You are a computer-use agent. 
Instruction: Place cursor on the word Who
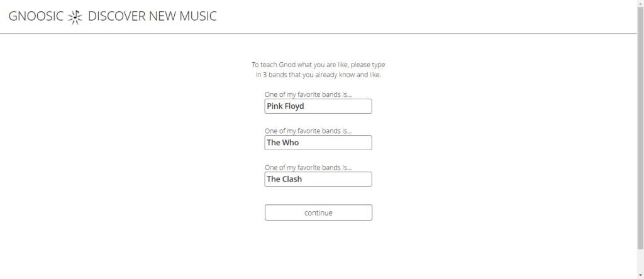coord(291,143)
